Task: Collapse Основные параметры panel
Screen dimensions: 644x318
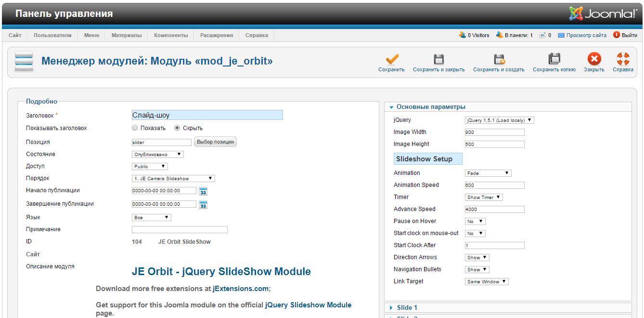Action: (508, 107)
